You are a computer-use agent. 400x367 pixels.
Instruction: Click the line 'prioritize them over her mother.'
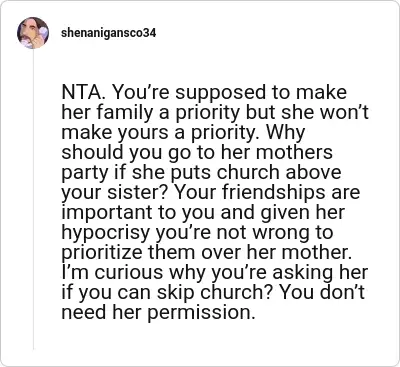click(207, 253)
